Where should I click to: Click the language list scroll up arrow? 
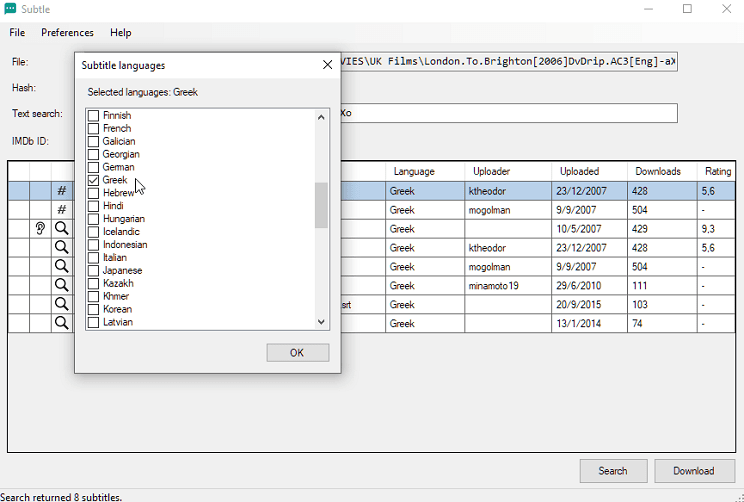pyautogui.click(x=321, y=117)
